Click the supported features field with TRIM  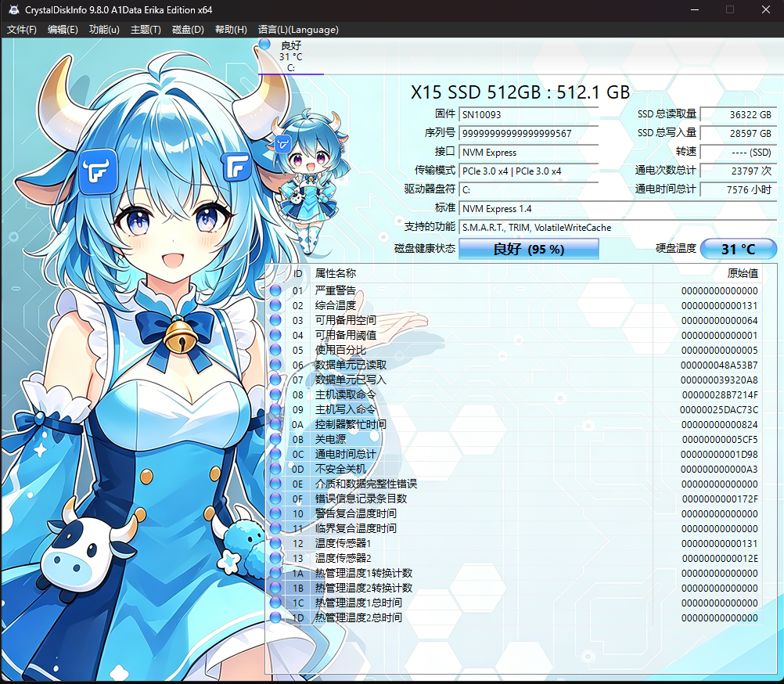point(617,228)
